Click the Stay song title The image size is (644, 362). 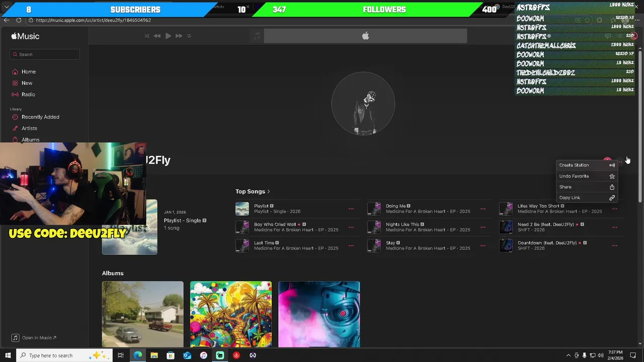390,243
